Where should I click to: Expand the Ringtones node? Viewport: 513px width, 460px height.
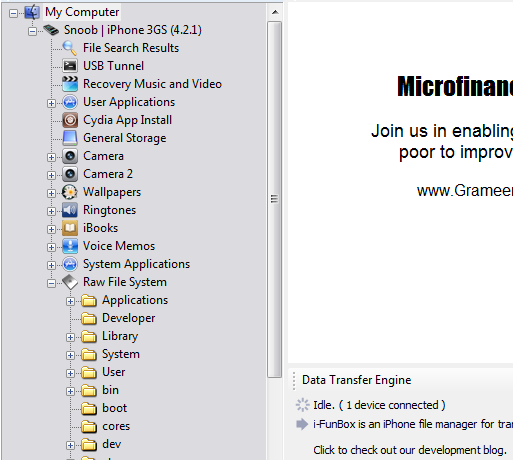coord(51,211)
